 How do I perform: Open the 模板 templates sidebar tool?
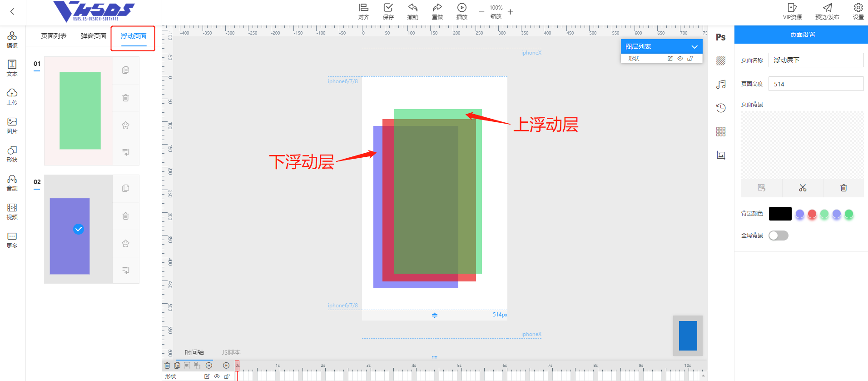click(x=12, y=40)
